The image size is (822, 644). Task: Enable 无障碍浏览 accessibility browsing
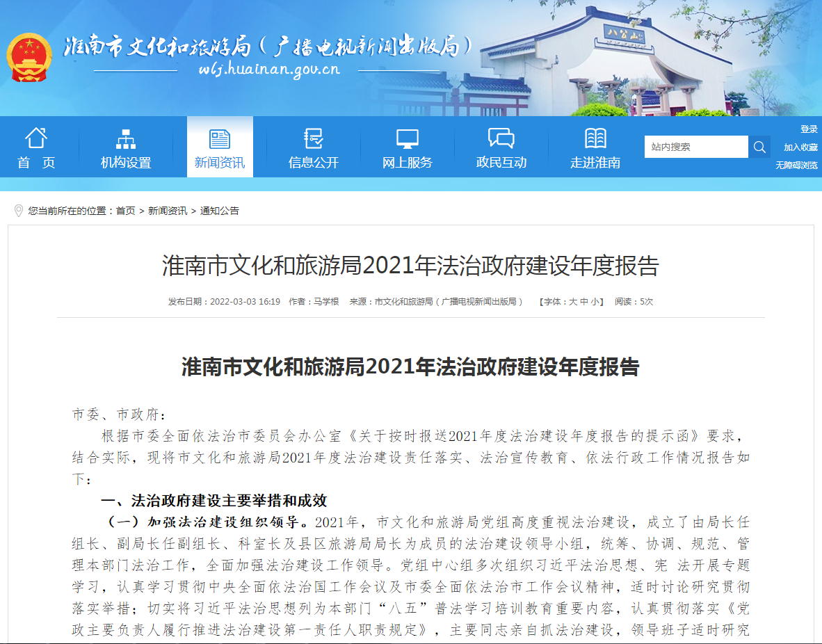(798, 165)
